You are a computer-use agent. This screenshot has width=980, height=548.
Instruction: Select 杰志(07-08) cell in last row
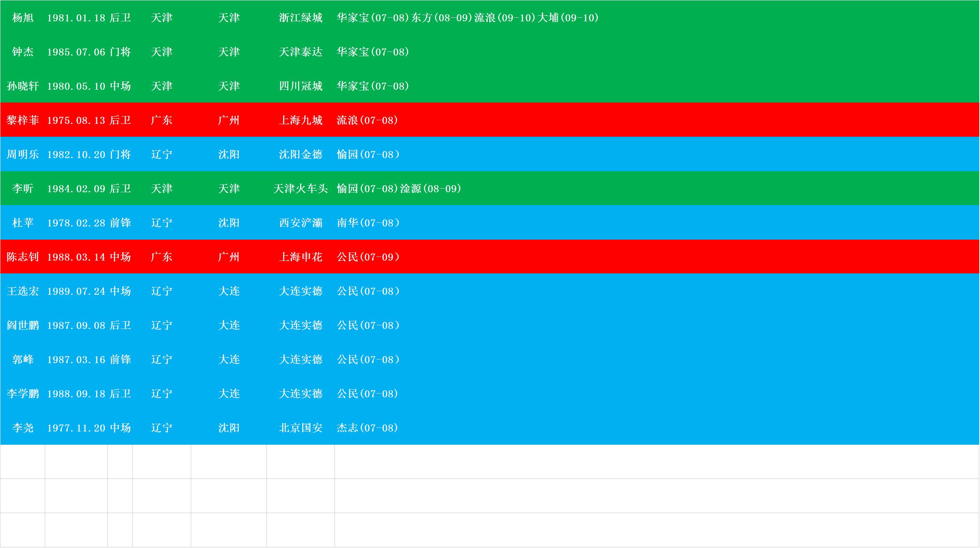click(368, 428)
